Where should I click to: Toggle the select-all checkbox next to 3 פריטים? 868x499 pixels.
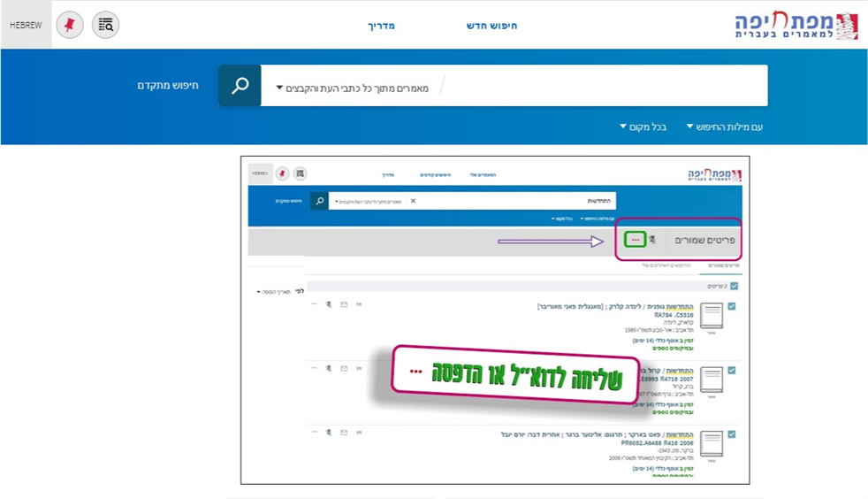pos(734,286)
